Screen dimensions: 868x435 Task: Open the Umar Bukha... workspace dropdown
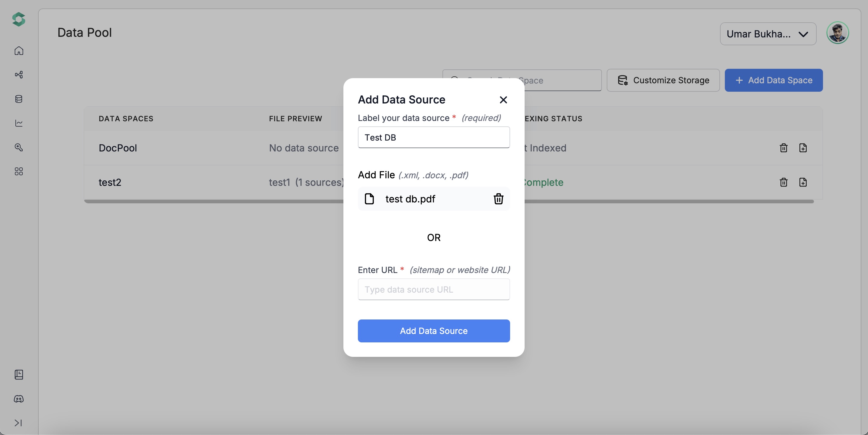(x=768, y=34)
